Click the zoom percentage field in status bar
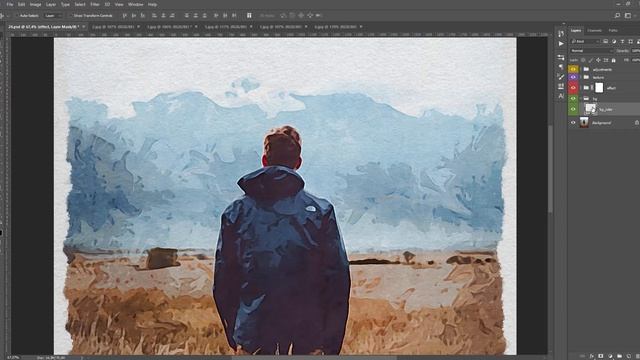The image size is (640, 360). click(x=13, y=358)
